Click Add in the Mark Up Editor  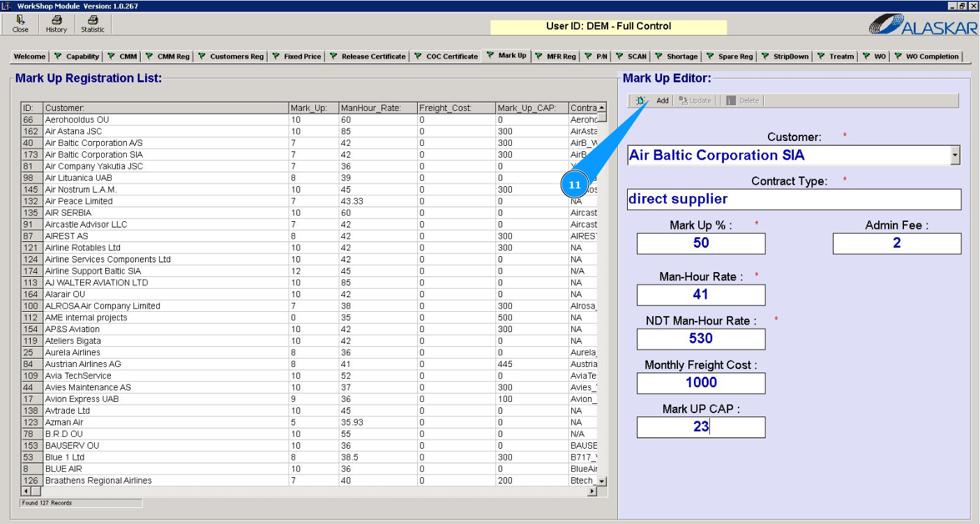pyautogui.click(x=654, y=100)
